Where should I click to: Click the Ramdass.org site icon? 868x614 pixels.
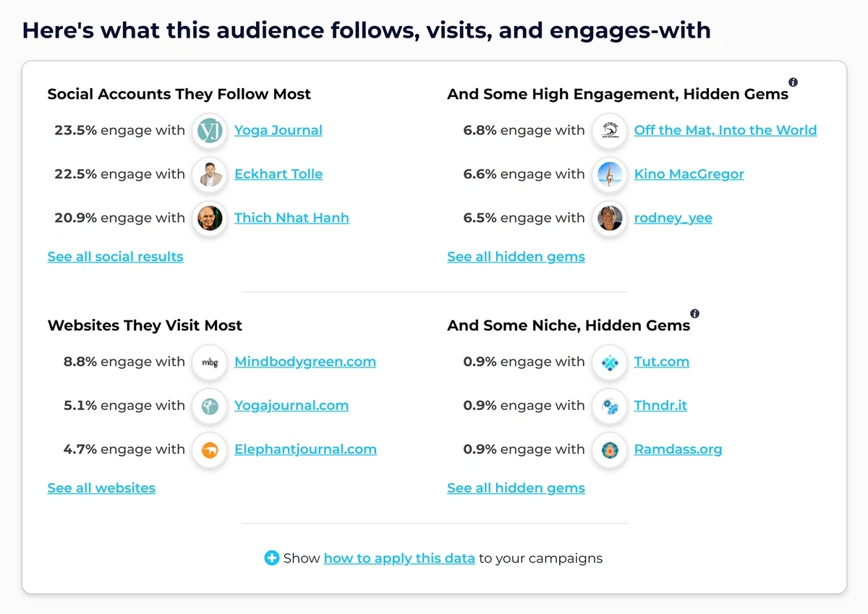point(610,449)
